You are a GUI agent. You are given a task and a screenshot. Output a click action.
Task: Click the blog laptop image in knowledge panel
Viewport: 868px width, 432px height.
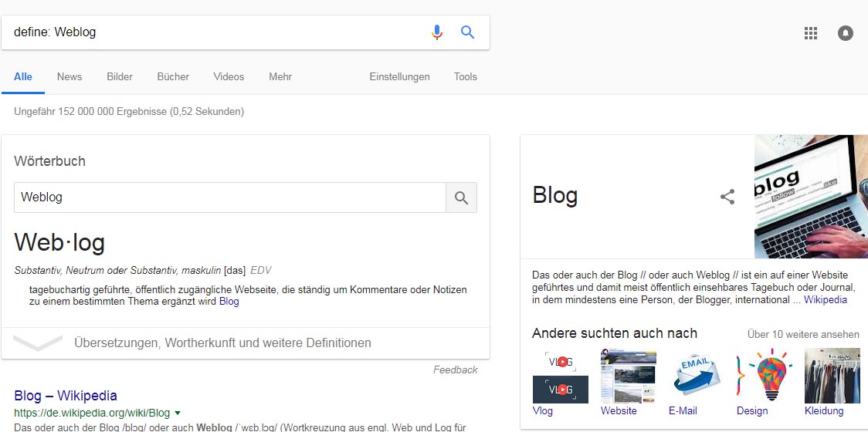(811, 197)
